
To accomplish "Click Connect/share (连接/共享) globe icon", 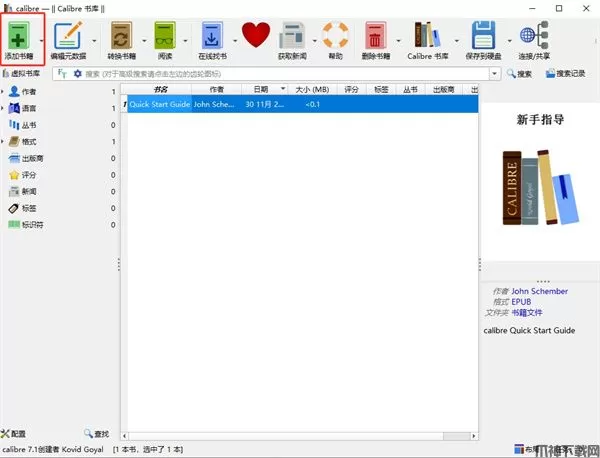I will coord(534,35).
